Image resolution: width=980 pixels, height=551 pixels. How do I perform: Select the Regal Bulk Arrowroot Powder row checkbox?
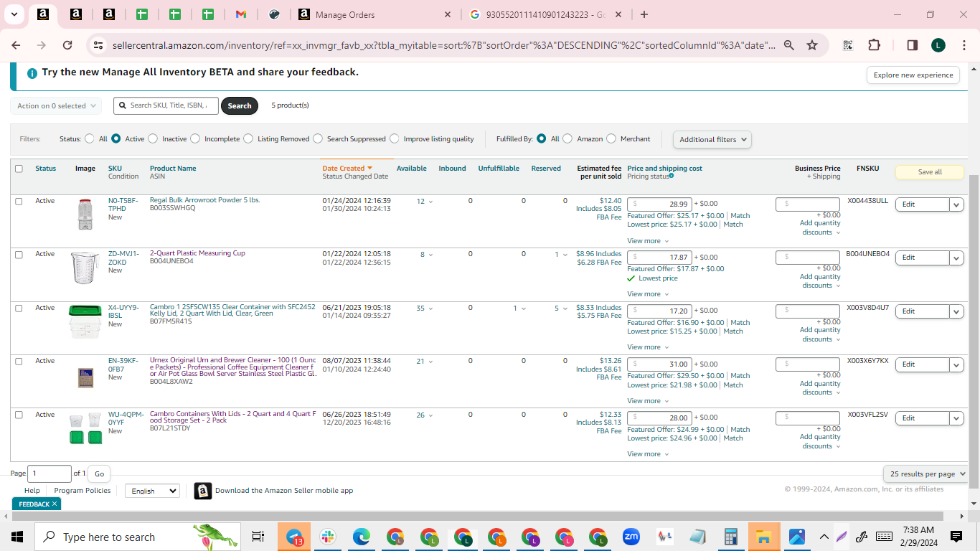[19, 202]
